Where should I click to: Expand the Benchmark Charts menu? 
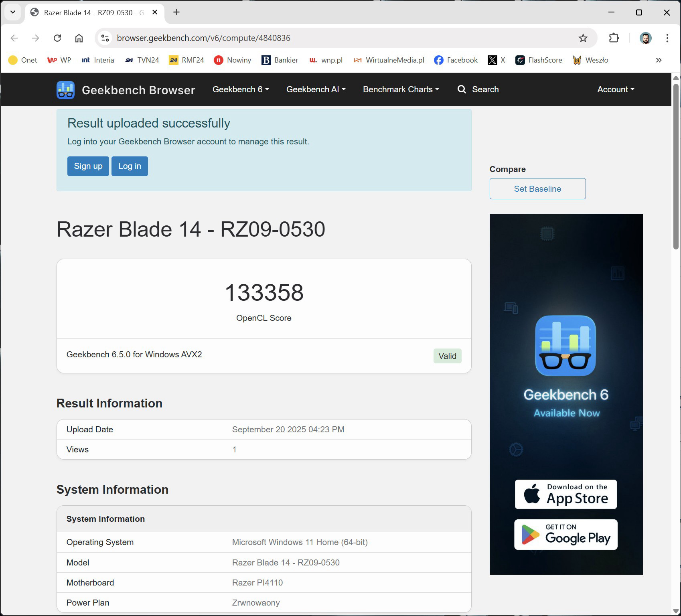pos(401,89)
